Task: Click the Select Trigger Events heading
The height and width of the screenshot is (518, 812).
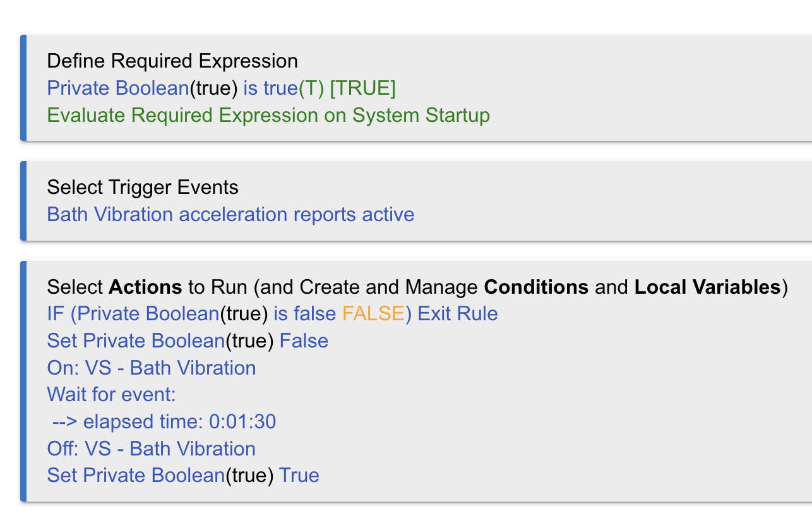Action: tap(143, 188)
